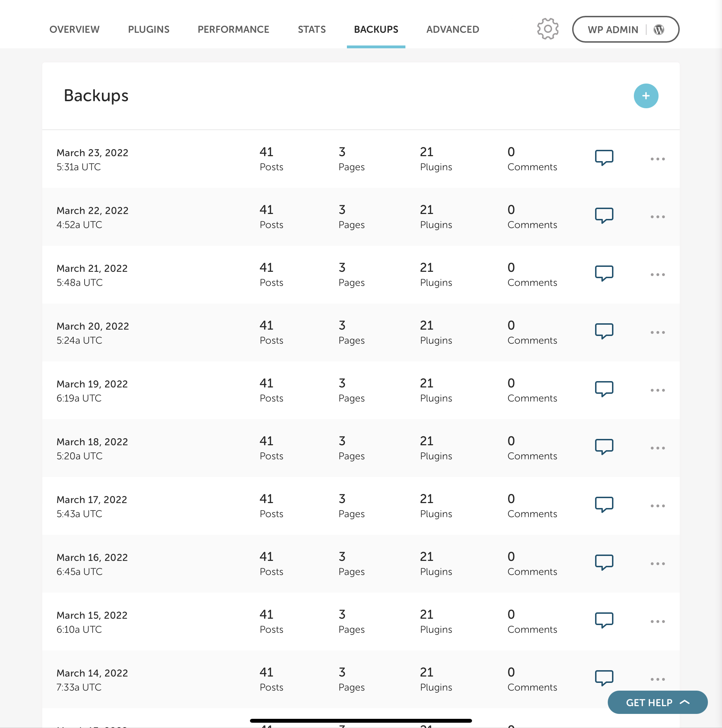The width and height of the screenshot is (722, 728).
Task: Click note icon on March 17 backup
Action: tap(604, 505)
